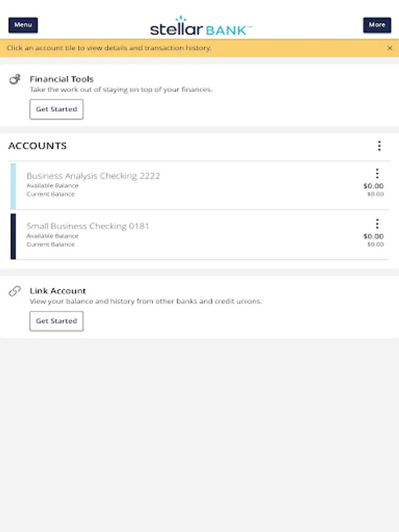The image size is (399, 532).
Task: Click the Link Account chain icon
Action: point(15,291)
